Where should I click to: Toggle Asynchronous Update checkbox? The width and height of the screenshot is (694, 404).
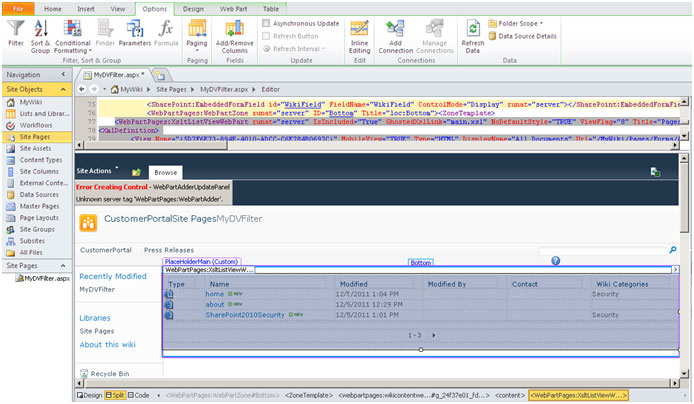[x=266, y=23]
